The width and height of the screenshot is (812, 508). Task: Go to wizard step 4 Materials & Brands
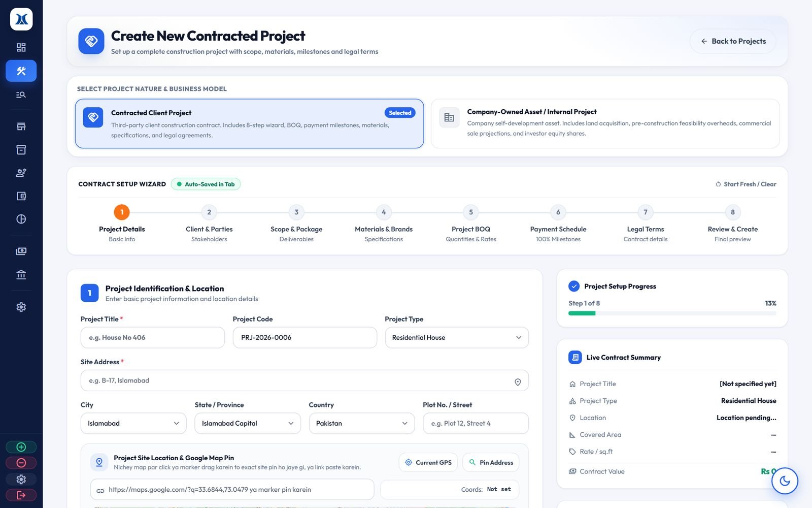384,224
